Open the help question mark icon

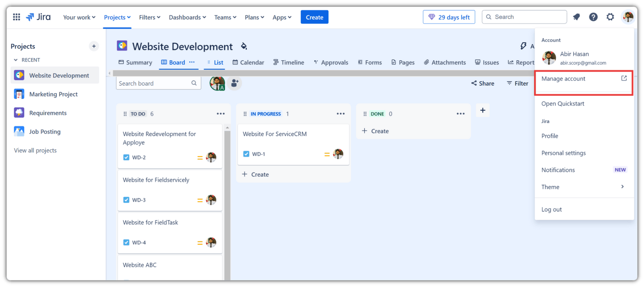pyautogui.click(x=593, y=17)
